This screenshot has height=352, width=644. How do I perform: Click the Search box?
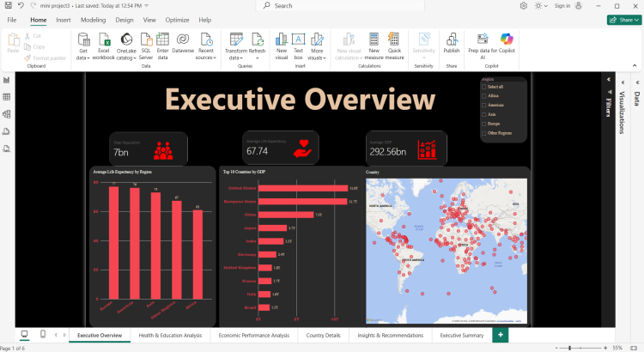340,6
